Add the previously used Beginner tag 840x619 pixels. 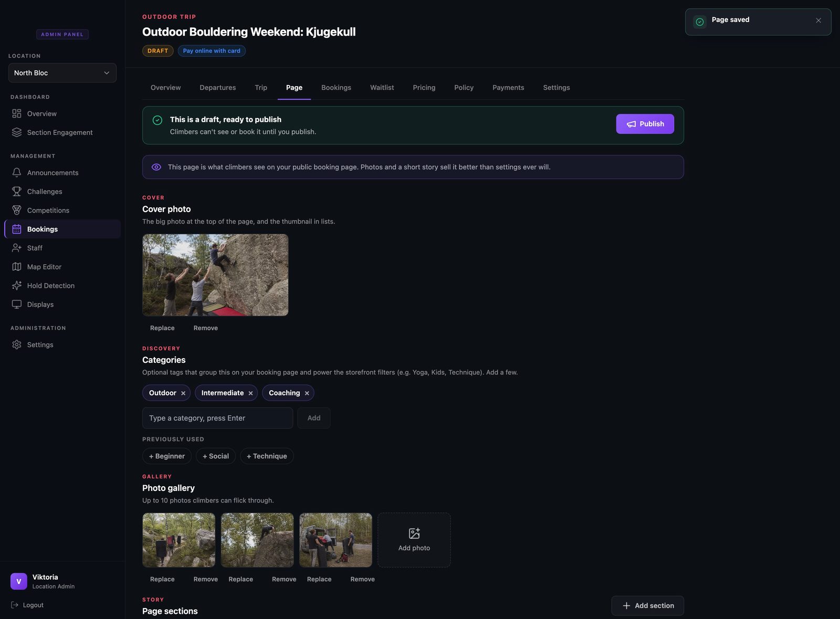coord(167,456)
